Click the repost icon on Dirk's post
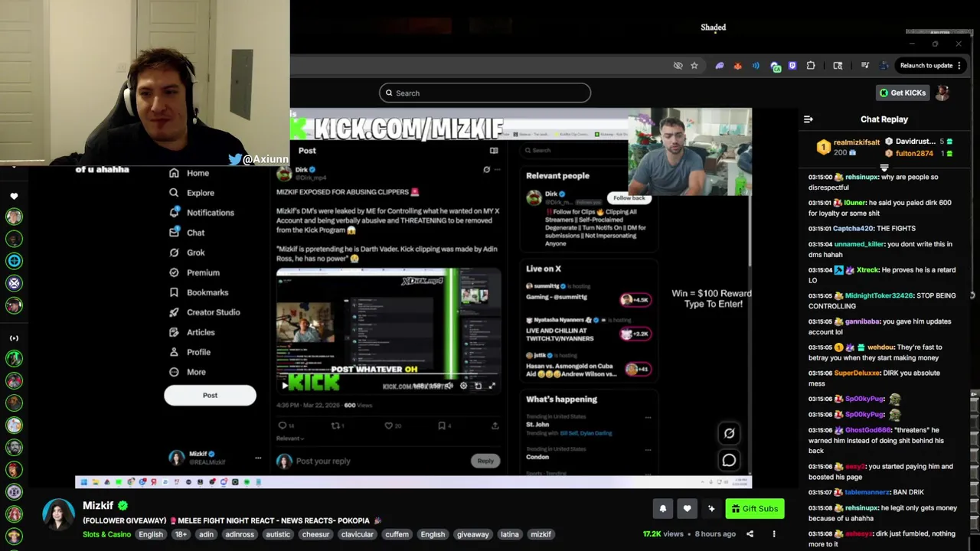 335,425
